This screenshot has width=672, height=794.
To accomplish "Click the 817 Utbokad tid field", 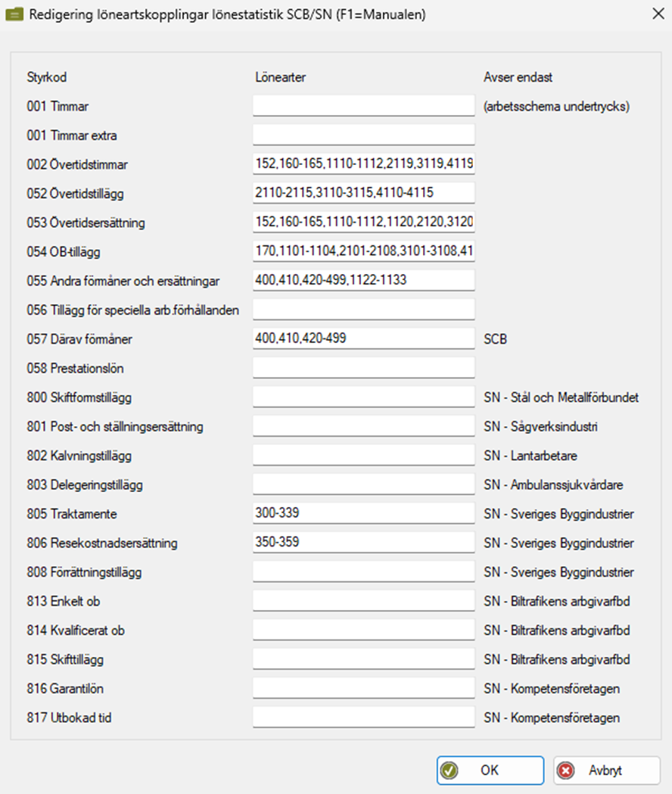I will (363, 717).
